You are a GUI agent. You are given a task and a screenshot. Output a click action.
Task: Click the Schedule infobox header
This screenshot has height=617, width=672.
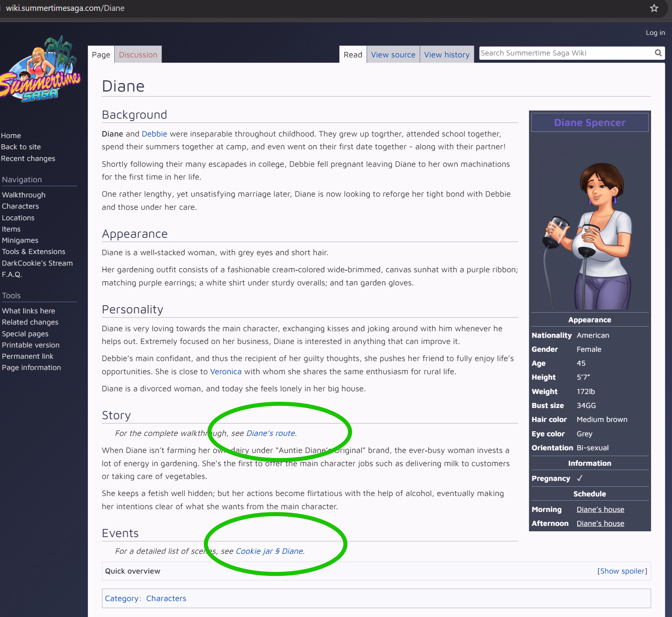tap(589, 494)
